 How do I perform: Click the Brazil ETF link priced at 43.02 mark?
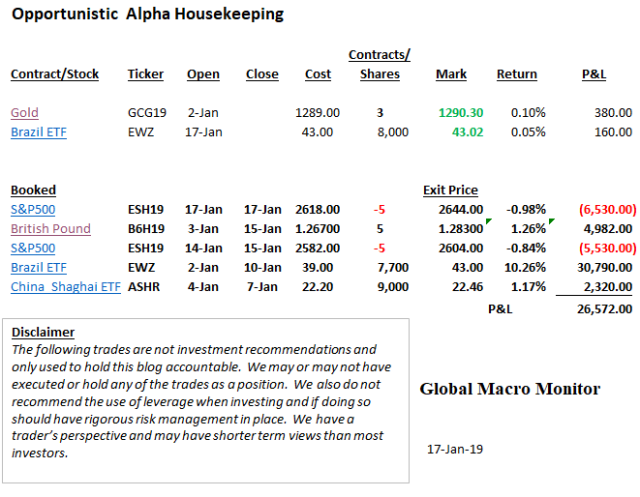point(38,132)
